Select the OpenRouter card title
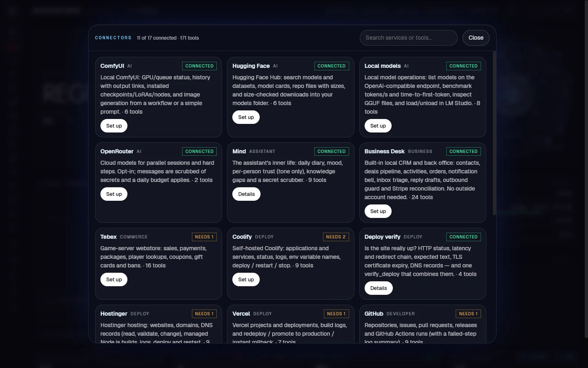The image size is (588, 368). (117, 151)
